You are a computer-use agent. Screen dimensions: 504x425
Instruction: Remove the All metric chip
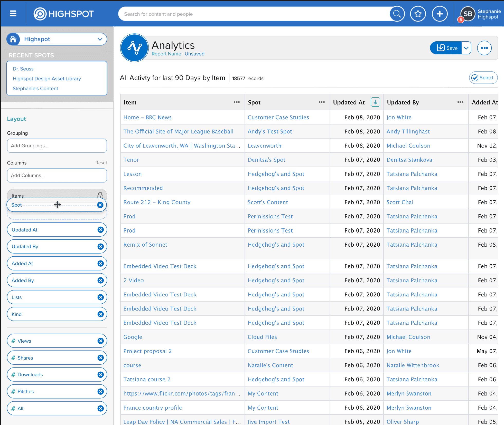tap(101, 408)
